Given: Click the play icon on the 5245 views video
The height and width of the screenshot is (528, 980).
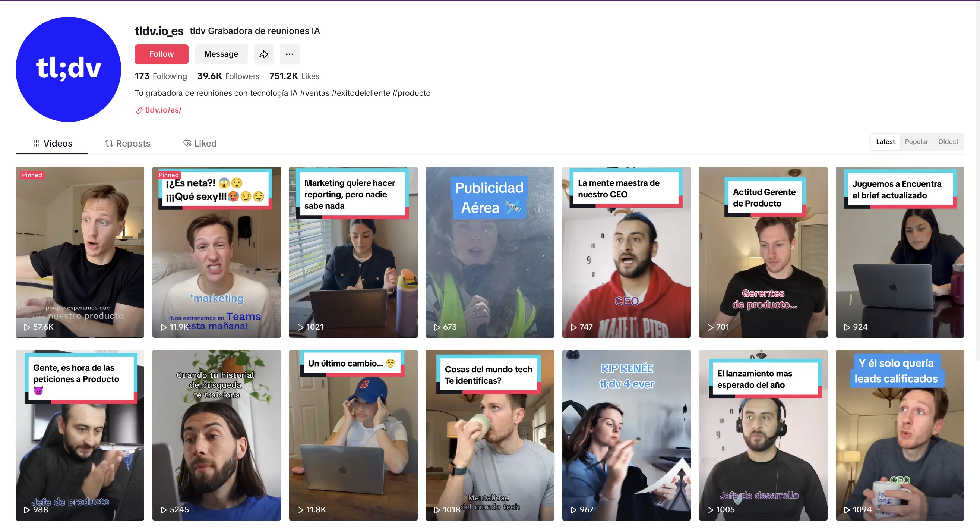Looking at the screenshot, I should pyautogui.click(x=164, y=510).
